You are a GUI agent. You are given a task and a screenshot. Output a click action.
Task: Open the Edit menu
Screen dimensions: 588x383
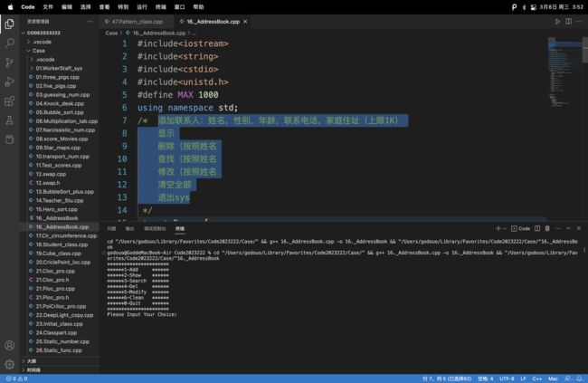[67, 6]
